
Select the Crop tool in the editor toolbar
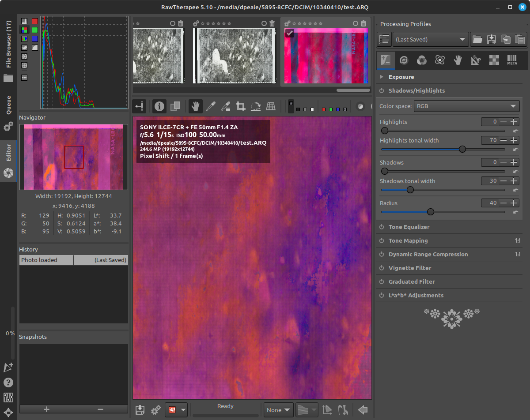coord(241,106)
